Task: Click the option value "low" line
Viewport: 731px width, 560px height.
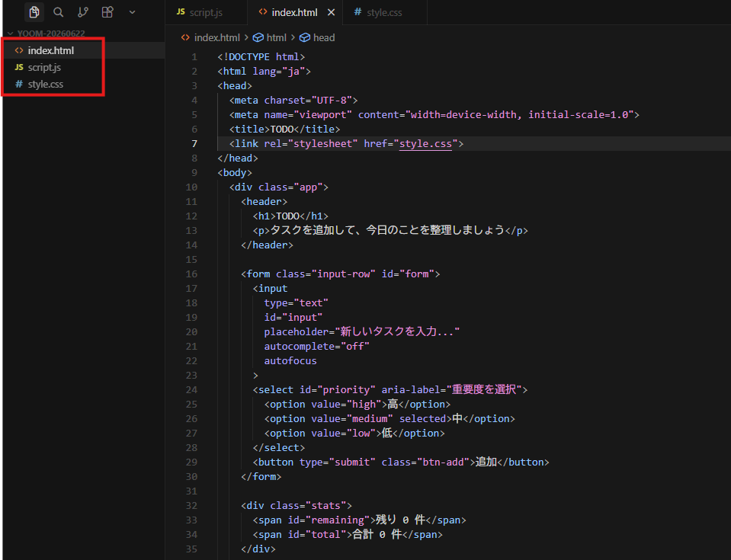Action: [x=354, y=433]
